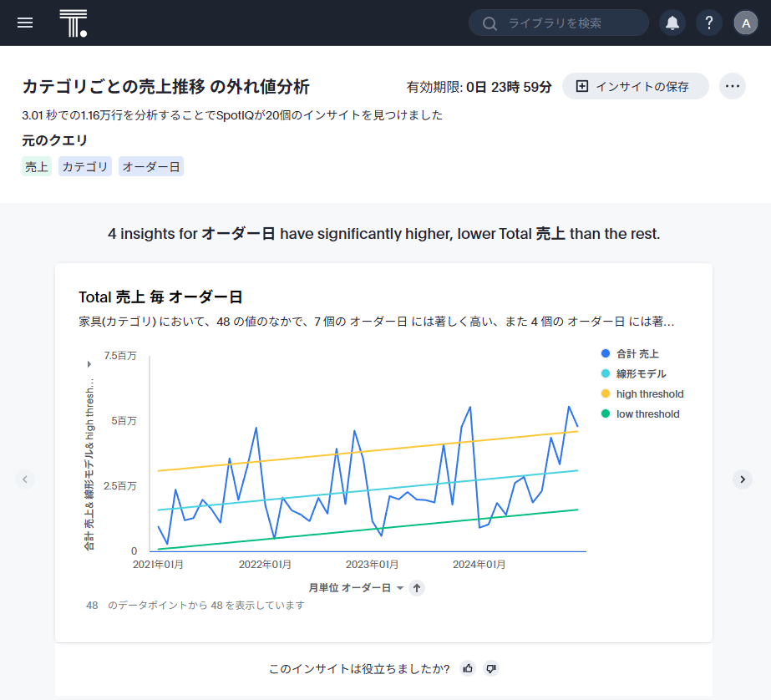Click the ThoughtSpot logo
771x700 pixels.
74,23
